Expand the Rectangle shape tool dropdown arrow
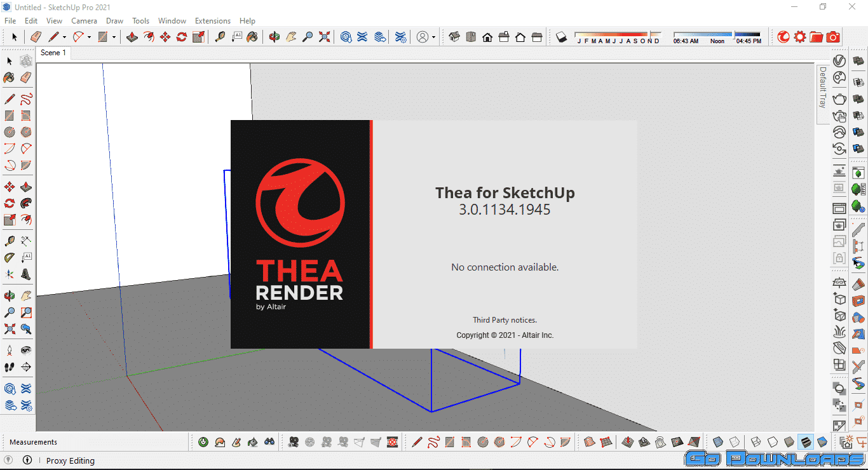868x470 pixels. (x=114, y=37)
